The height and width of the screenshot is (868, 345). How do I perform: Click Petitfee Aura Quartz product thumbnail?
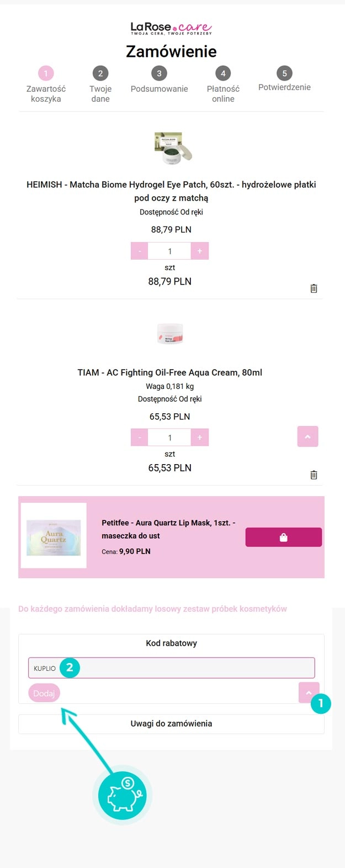coord(54,536)
